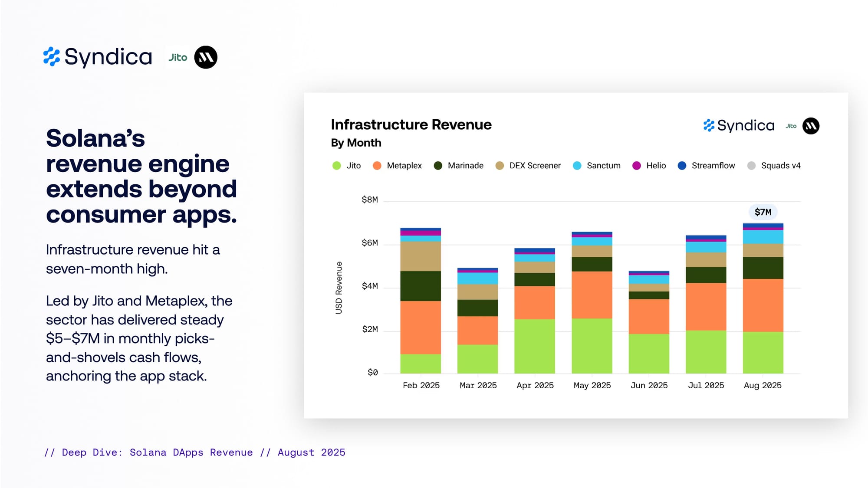Click the Squads v4 legend label
The height and width of the screenshot is (488, 868).
pyautogui.click(x=781, y=166)
